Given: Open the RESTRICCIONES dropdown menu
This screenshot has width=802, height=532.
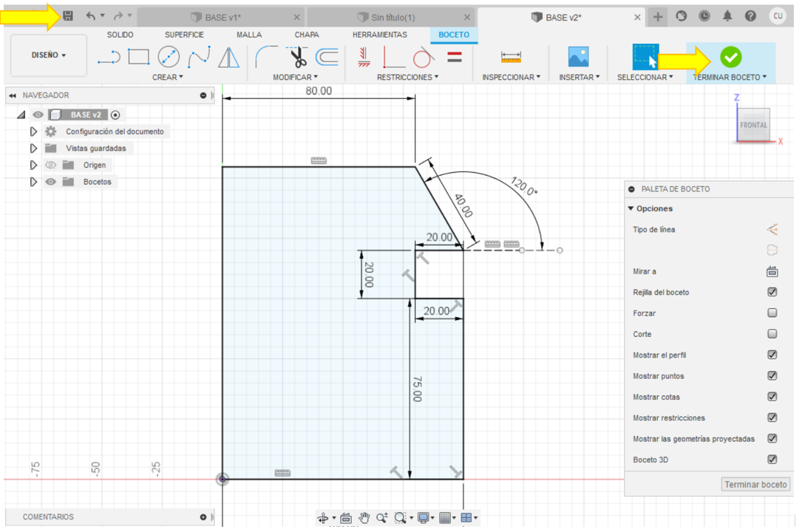Looking at the screenshot, I should [407, 77].
